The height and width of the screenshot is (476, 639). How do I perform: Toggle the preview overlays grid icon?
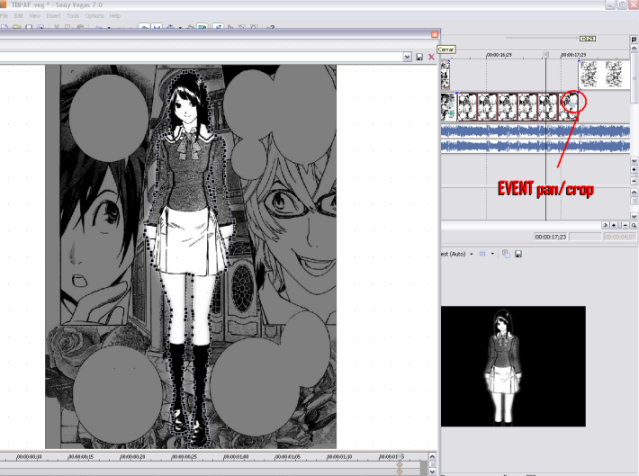[483, 254]
